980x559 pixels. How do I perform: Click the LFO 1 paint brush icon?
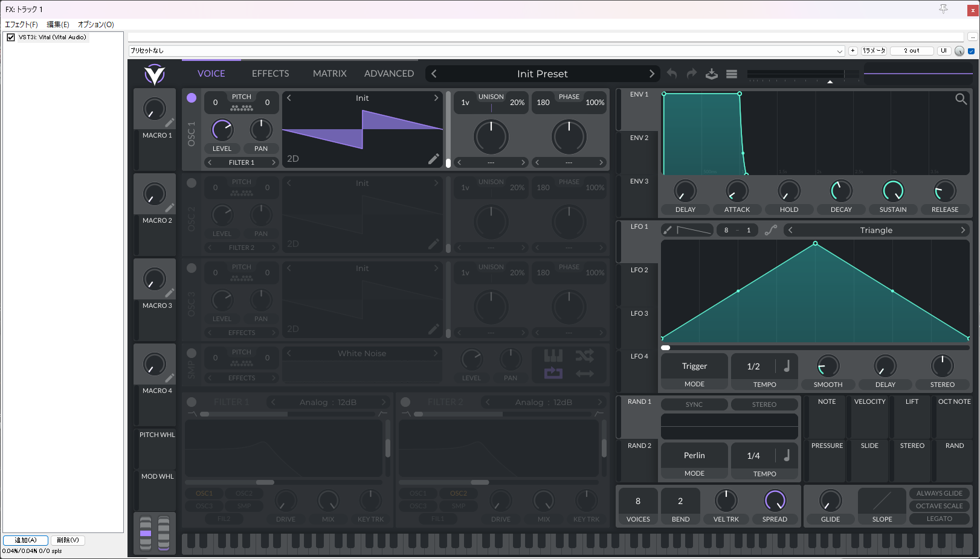coord(667,230)
